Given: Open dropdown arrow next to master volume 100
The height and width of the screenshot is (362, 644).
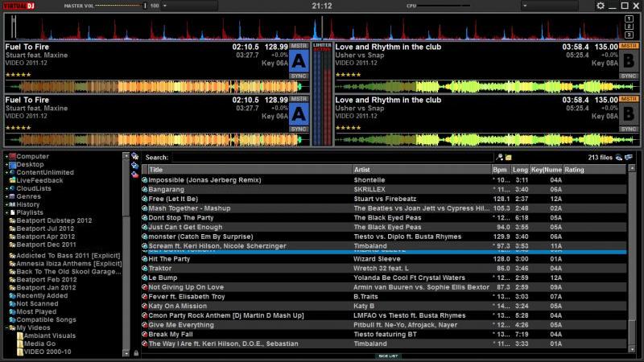Looking at the screenshot, I should coord(165,6).
